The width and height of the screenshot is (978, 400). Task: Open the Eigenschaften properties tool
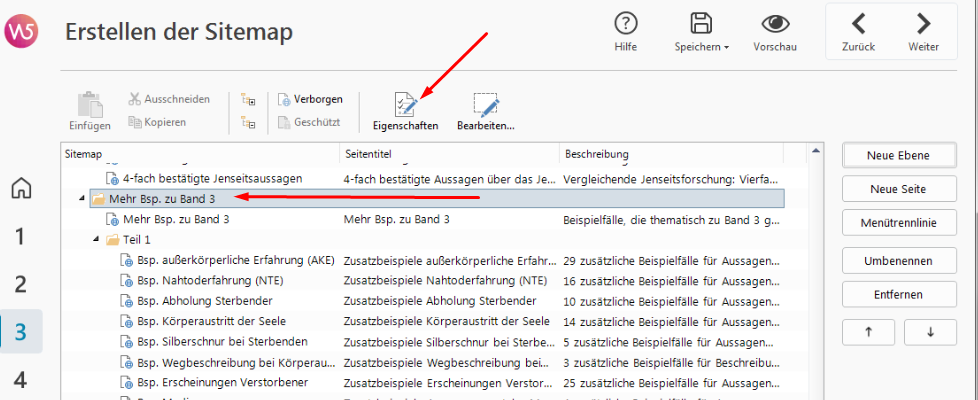[405, 112]
